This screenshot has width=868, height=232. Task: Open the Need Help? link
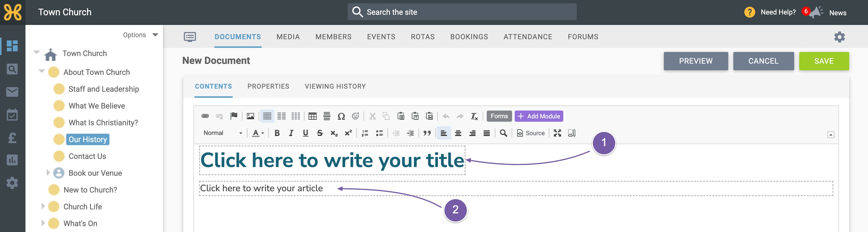tap(770, 12)
